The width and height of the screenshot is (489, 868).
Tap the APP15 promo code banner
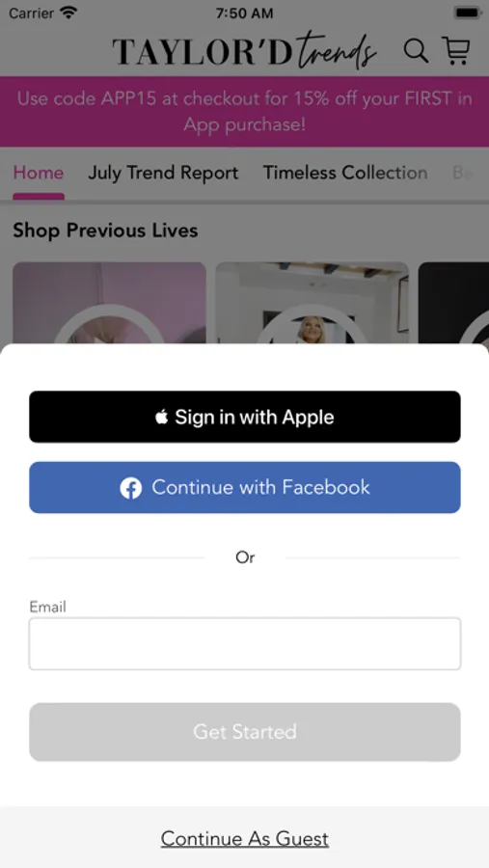point(244,111)
